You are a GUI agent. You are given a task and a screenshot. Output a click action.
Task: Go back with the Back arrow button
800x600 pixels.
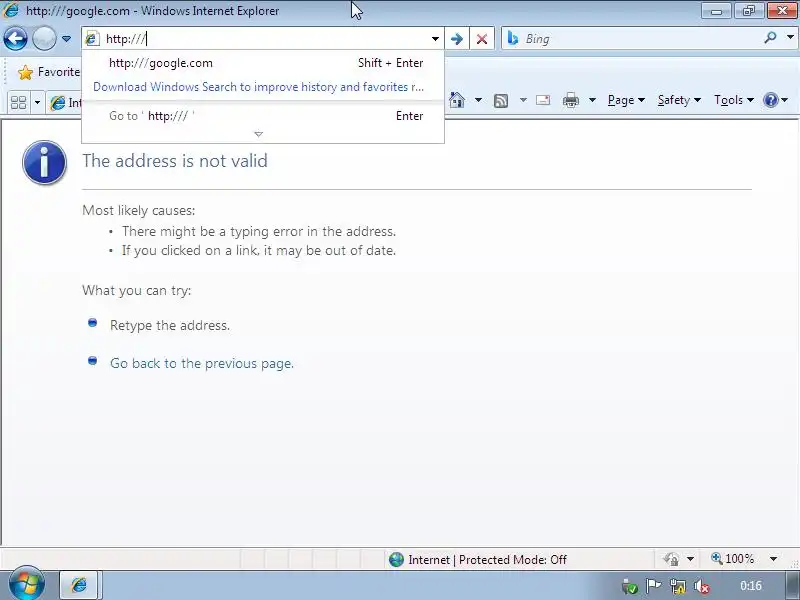[x=15, y=39]
